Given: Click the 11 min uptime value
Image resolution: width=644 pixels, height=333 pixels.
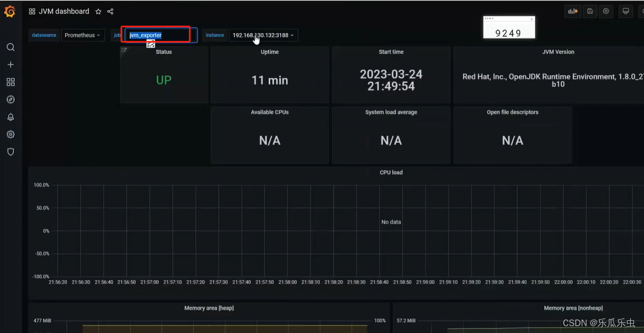Looking at the screenshot, I should (x=270, y=80).
